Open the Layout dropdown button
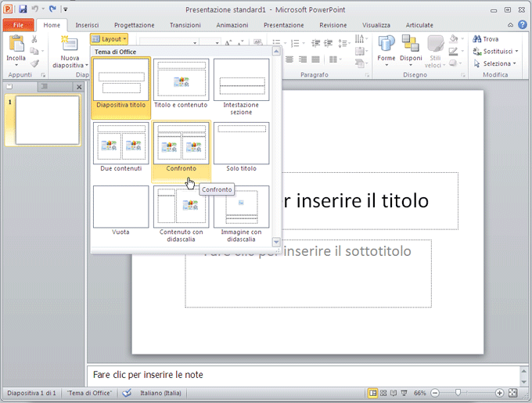 pyautogui.click(x=110, y=39)
